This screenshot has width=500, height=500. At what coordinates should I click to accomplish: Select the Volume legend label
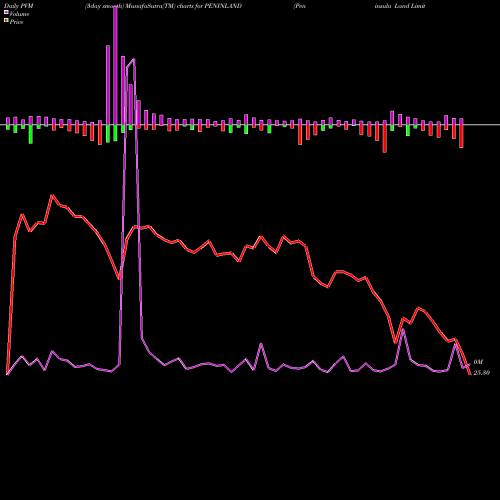(x=19, y=14)
